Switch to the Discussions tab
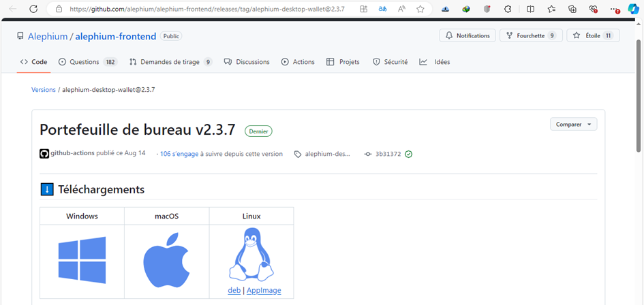Image resolution: width=644 pixels, height=305 pixels. pos(247,62)
